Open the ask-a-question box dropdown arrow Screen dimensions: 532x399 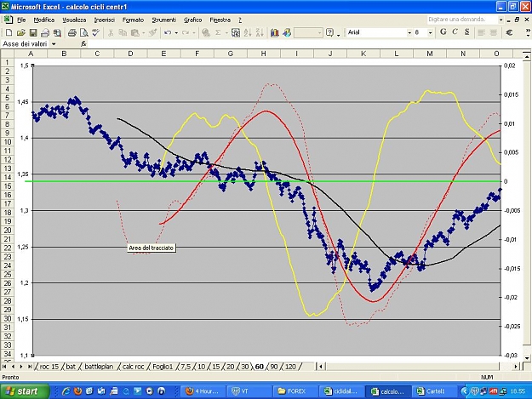(501, 20)
